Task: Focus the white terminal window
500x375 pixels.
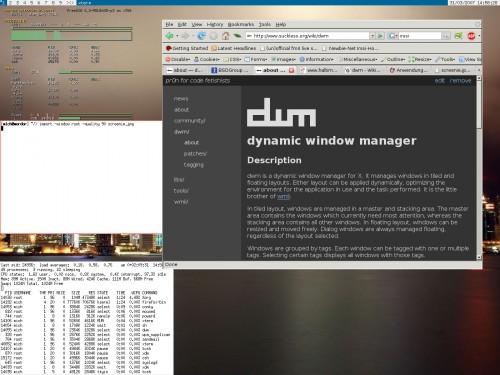Action: (81, 177)
